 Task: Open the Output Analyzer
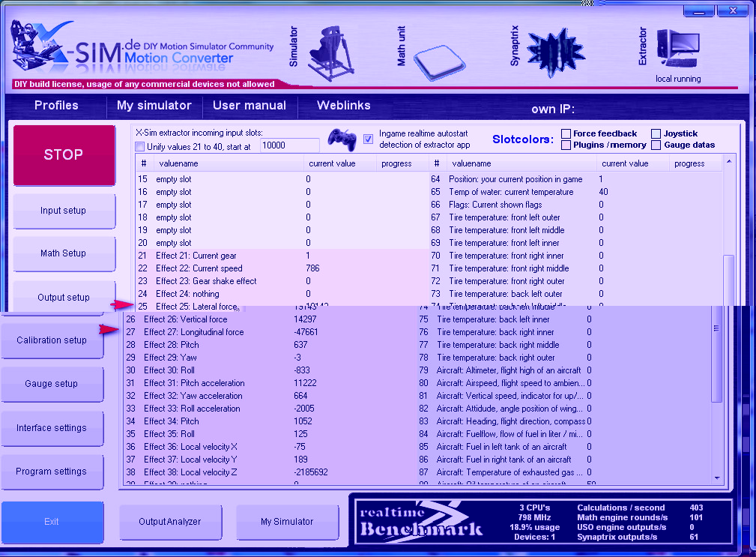169,521
